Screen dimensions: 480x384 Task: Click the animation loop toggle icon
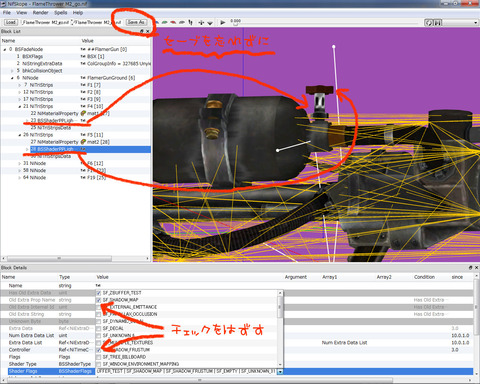coord(429,23)
